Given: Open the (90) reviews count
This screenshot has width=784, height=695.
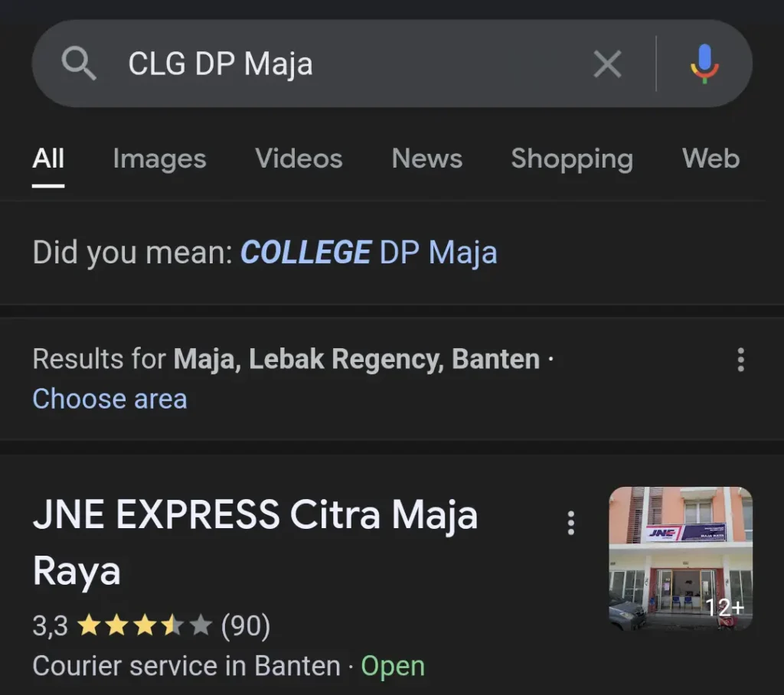Looking at the screenshot, I should pos(246,627).
